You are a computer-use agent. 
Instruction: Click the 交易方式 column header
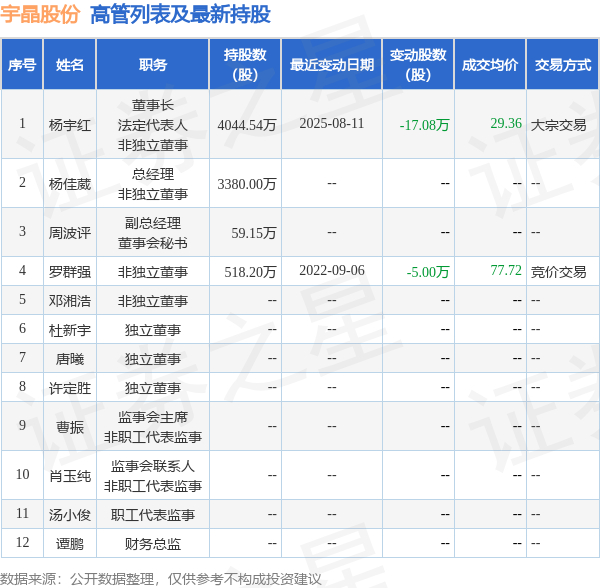pyautogui.click(x=562, y=65)
